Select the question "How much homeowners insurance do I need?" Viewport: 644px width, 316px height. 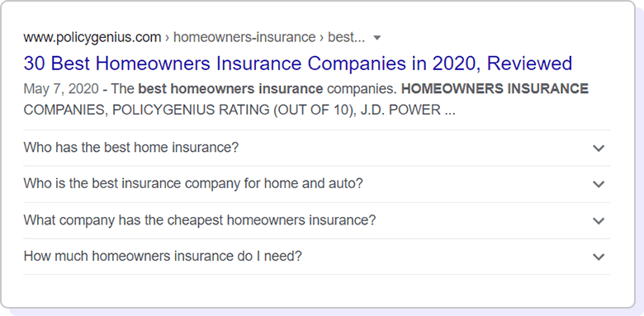point(163,256)
